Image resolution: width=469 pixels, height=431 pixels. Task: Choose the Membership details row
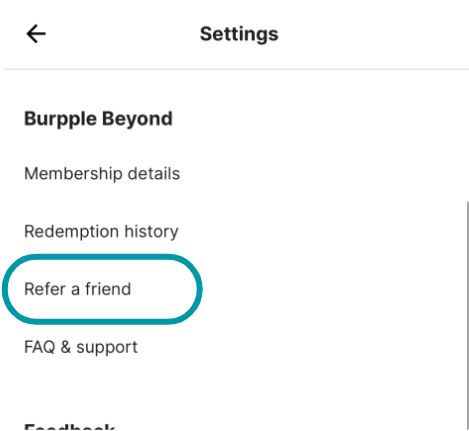(102, 174)
